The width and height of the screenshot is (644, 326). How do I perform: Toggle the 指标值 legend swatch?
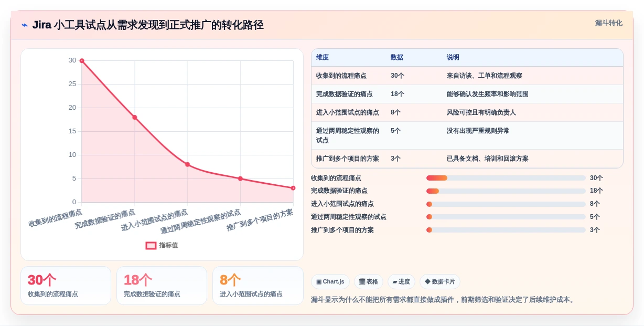click(x=151, y=245)
